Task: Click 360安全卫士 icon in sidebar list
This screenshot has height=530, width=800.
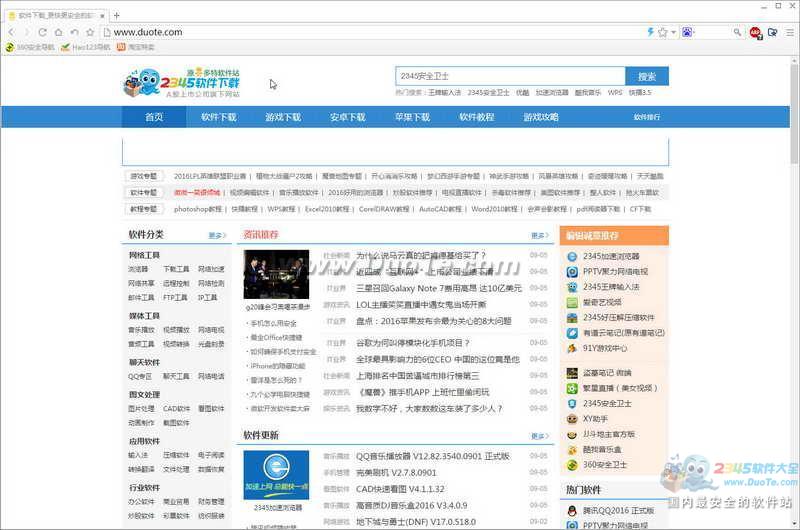Action: coord(572,465)
